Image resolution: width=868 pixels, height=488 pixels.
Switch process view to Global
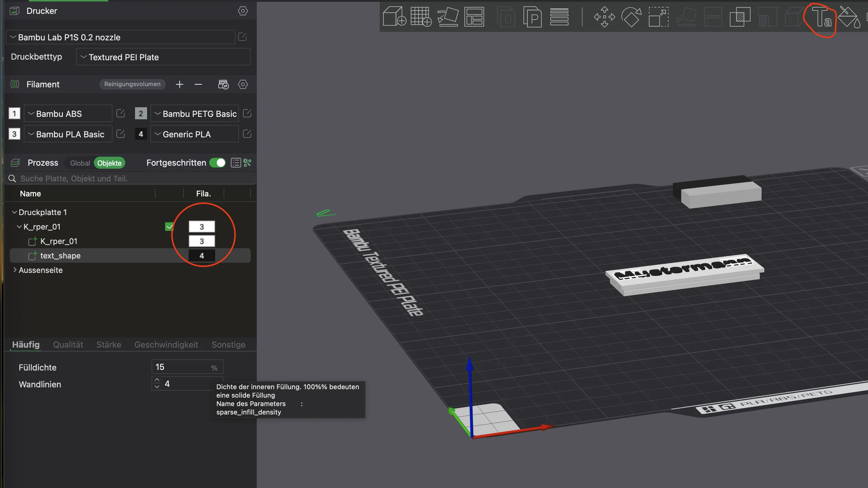click(80, 163)
